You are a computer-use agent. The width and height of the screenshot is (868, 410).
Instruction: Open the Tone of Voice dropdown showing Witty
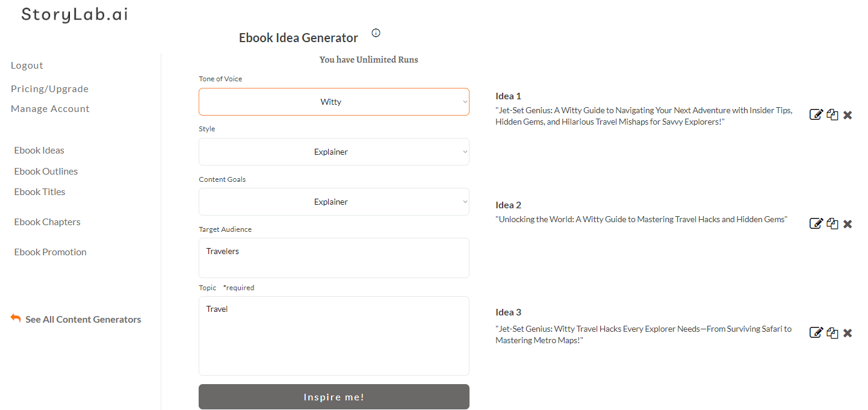point(334,101)
